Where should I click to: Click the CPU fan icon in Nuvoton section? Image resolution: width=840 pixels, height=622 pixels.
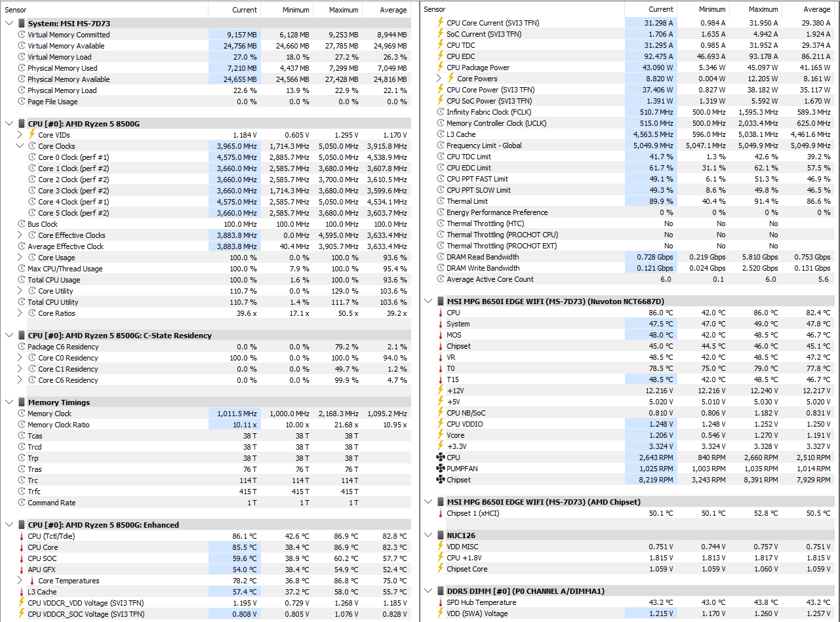click(x=440, y=457)
